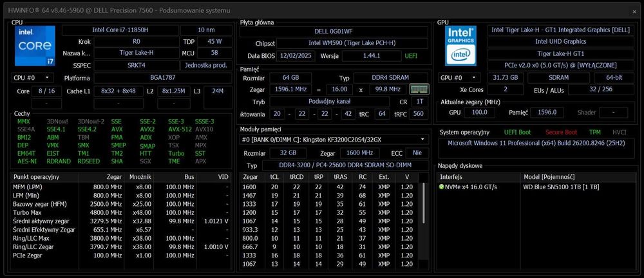Click the MCU value 58
Viewport: 644px width, 278px height.
point(214,53)
